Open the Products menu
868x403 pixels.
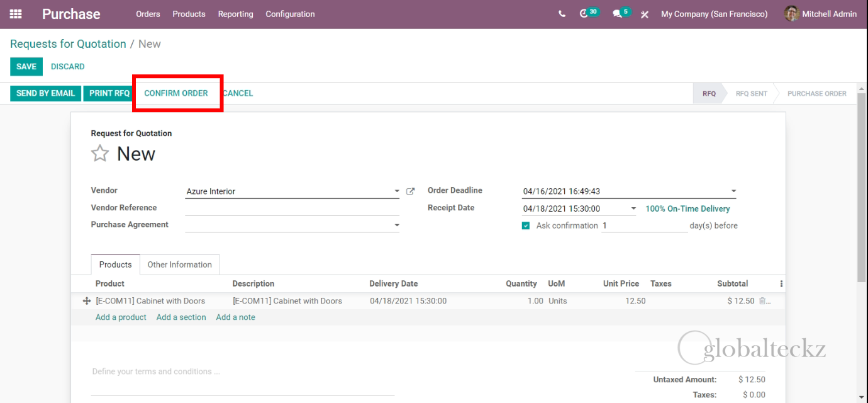[189, 14]
